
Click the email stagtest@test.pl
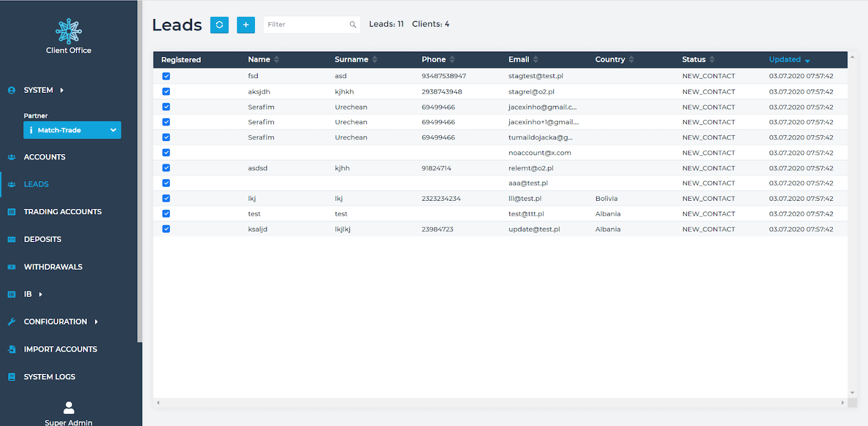click(535, 76)
